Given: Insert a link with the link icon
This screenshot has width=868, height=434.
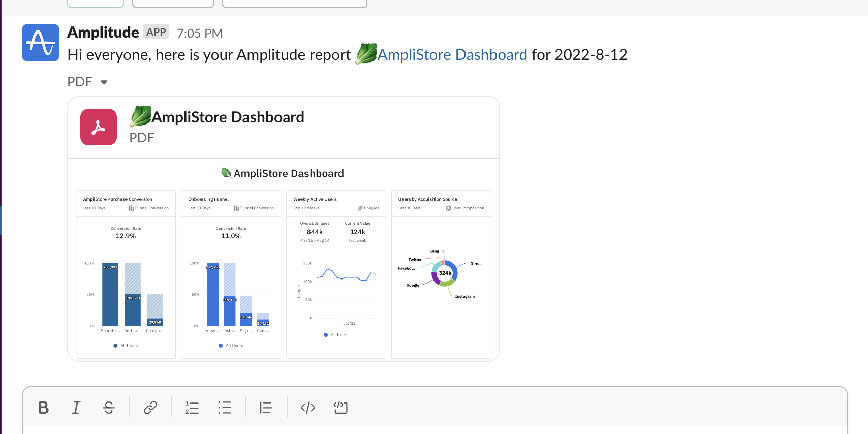Looking at the screenshot, I should [150, 408].
